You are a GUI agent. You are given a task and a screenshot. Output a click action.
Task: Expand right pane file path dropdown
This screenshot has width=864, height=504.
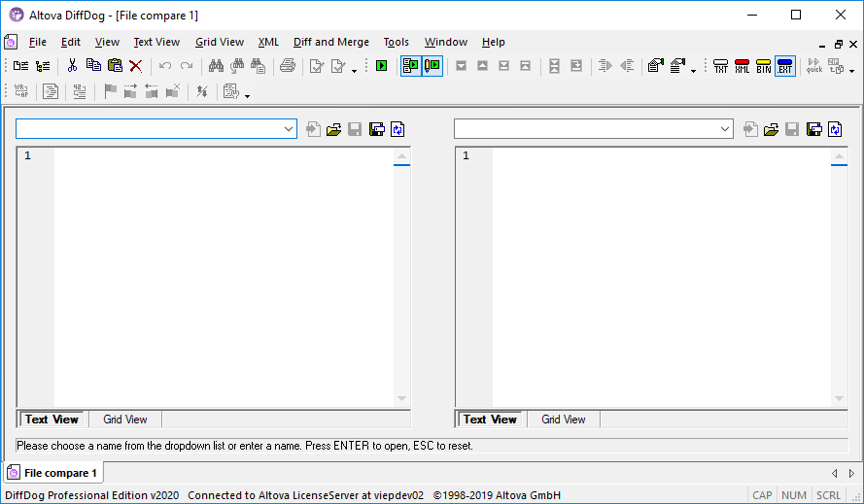725,129
